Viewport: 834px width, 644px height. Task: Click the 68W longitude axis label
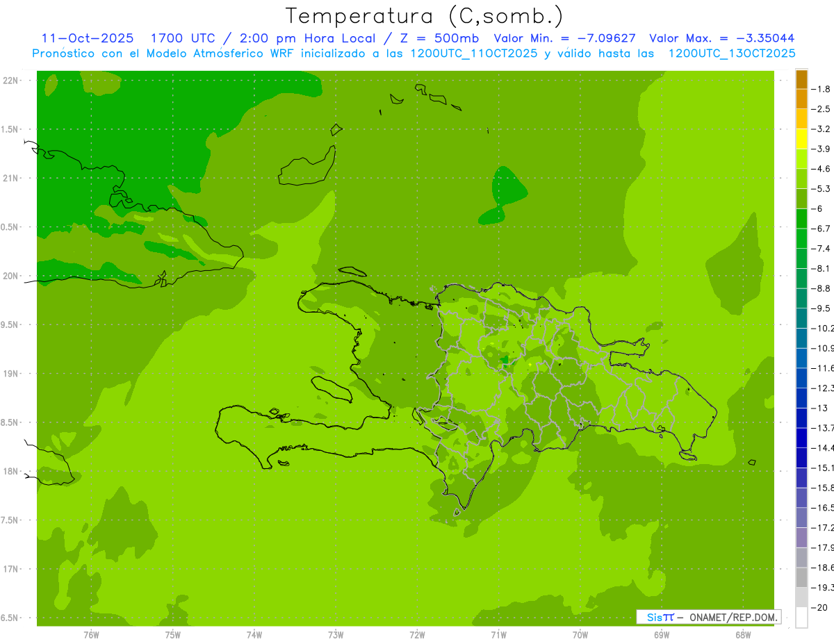click(743, 634)
